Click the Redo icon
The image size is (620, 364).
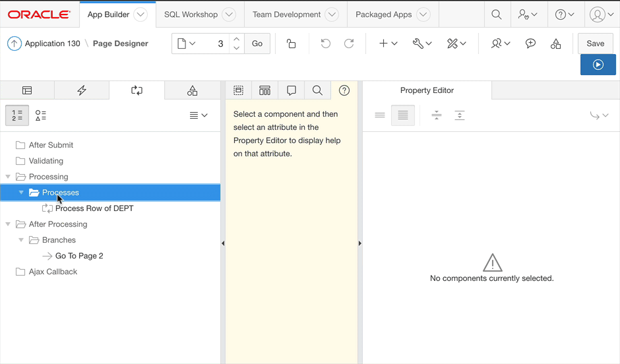click(349, 44)
